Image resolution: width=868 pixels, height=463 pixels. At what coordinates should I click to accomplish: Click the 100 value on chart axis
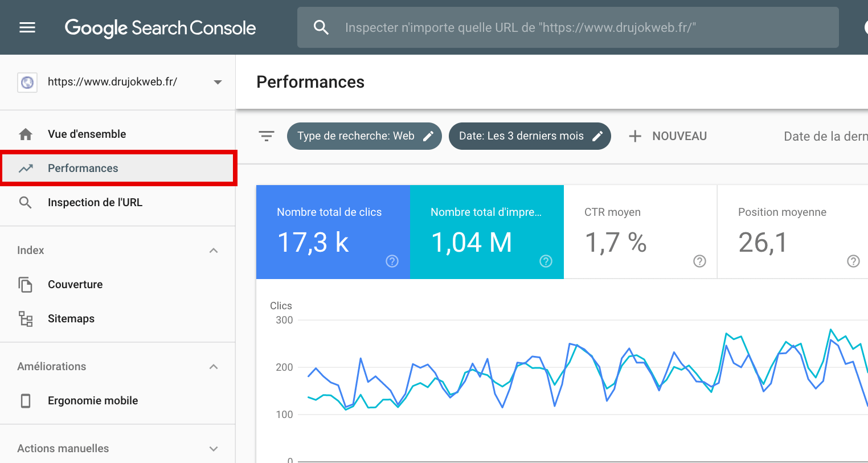click(284, 415)
